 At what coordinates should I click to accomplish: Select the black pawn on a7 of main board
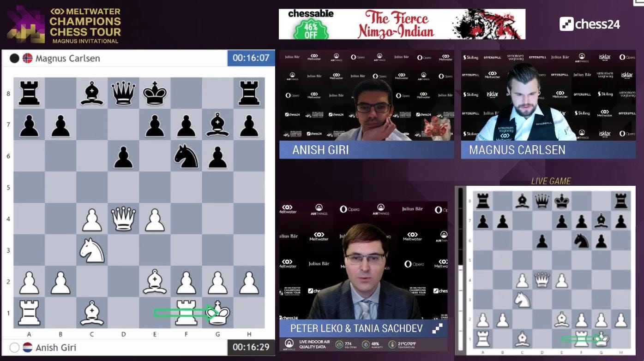coord(29,125)
